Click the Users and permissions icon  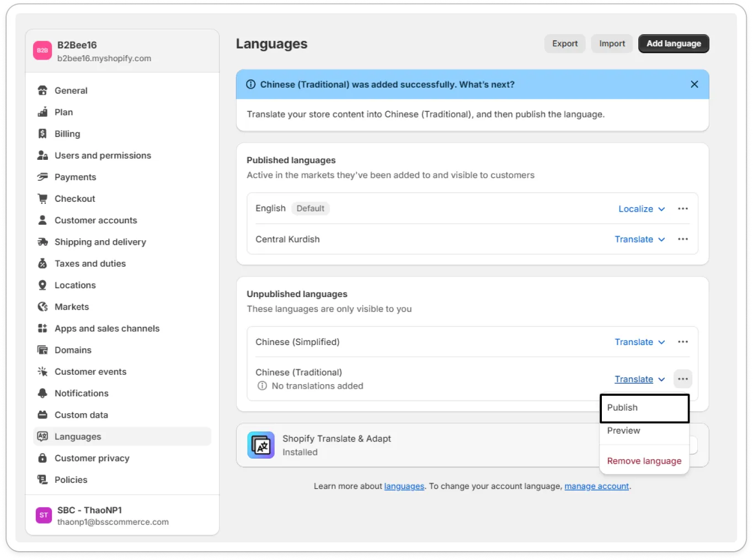(x=42, y=155)
